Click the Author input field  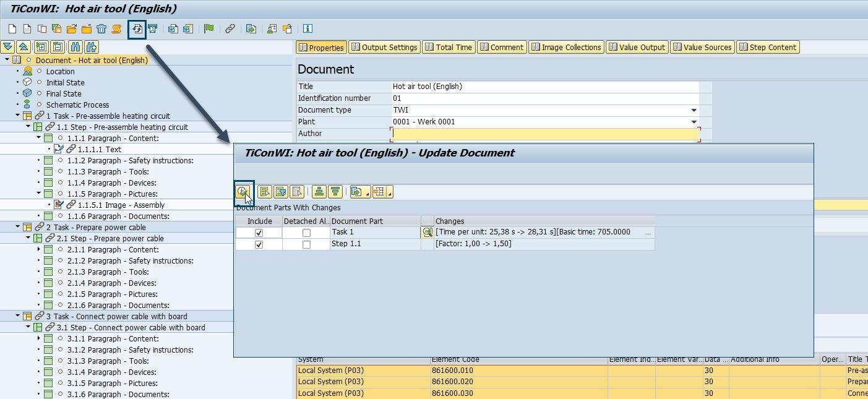click(544, 134)
